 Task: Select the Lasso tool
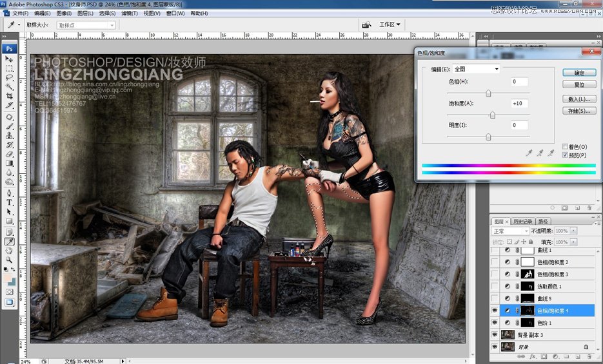coord(10,77)
